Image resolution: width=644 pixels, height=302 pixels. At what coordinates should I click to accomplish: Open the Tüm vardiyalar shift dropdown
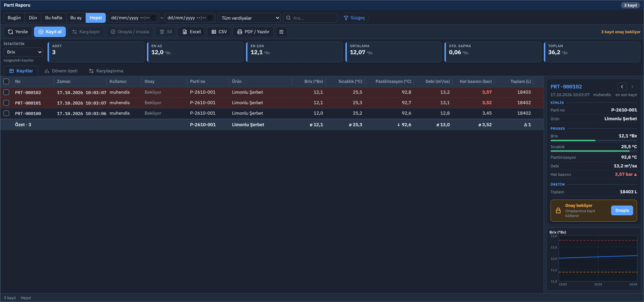point(249,18)
